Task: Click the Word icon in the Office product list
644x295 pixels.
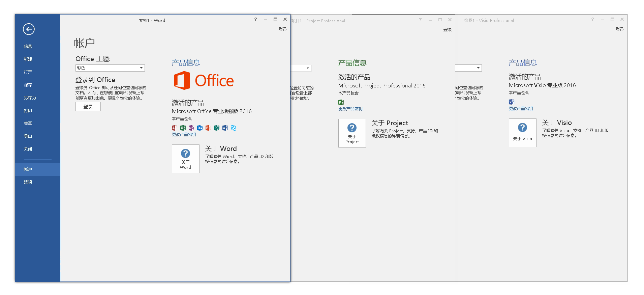Action: (x=225, y=128)
